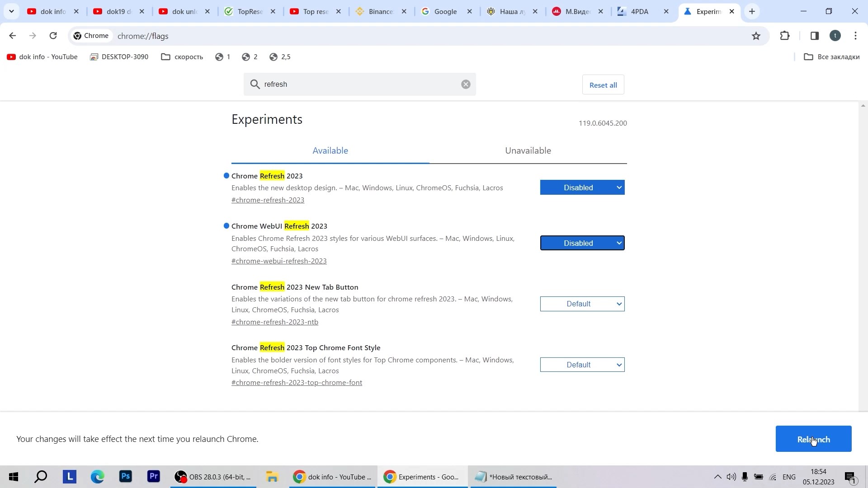
Task: Click the Relaunch button
Action: [x=813, y=439]
